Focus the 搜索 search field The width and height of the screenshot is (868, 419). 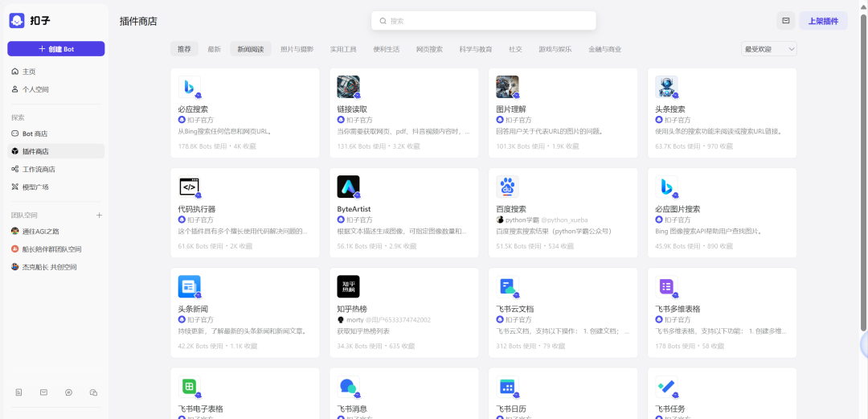484,21
